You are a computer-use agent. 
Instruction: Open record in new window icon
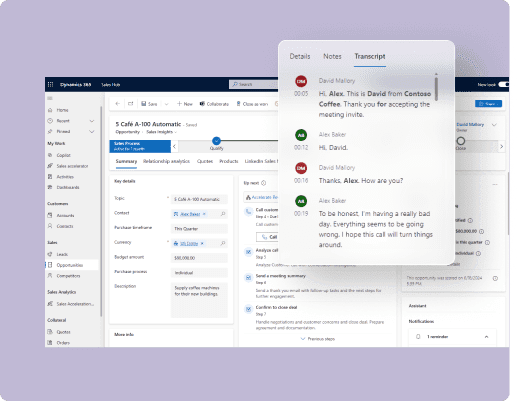[131, 104]
